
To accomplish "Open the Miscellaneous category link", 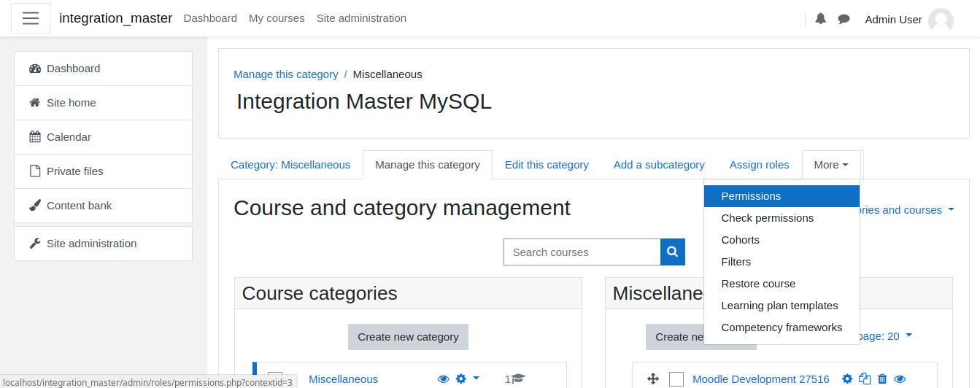I will [x=343, y=379].
